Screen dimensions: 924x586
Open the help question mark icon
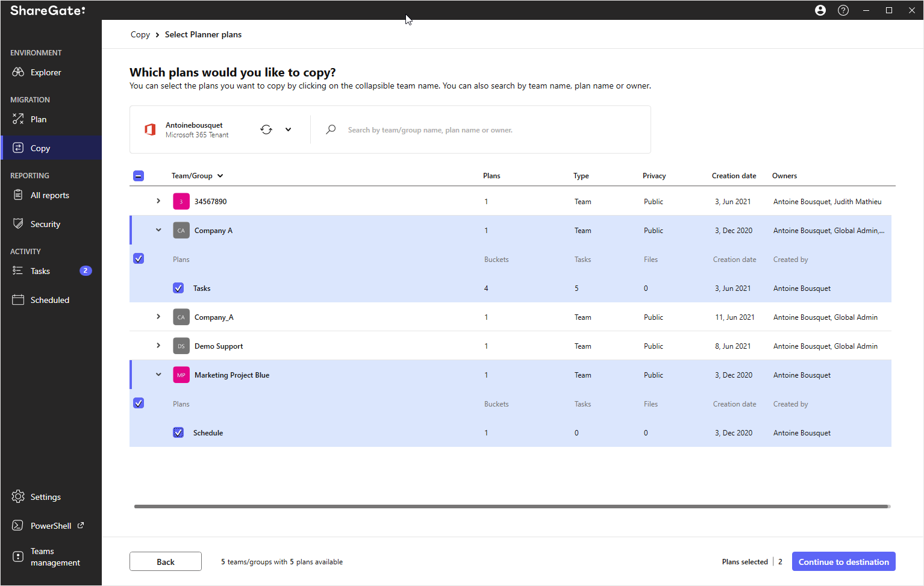[843, 10]
